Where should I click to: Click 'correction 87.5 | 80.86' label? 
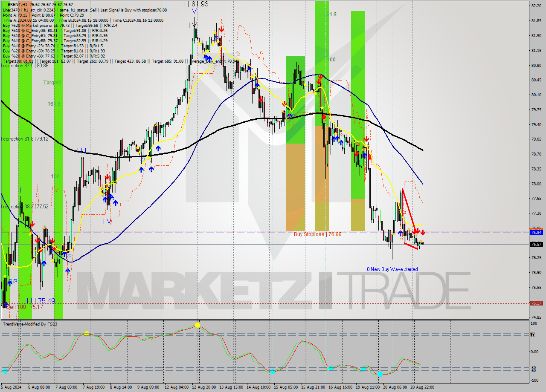25,66
